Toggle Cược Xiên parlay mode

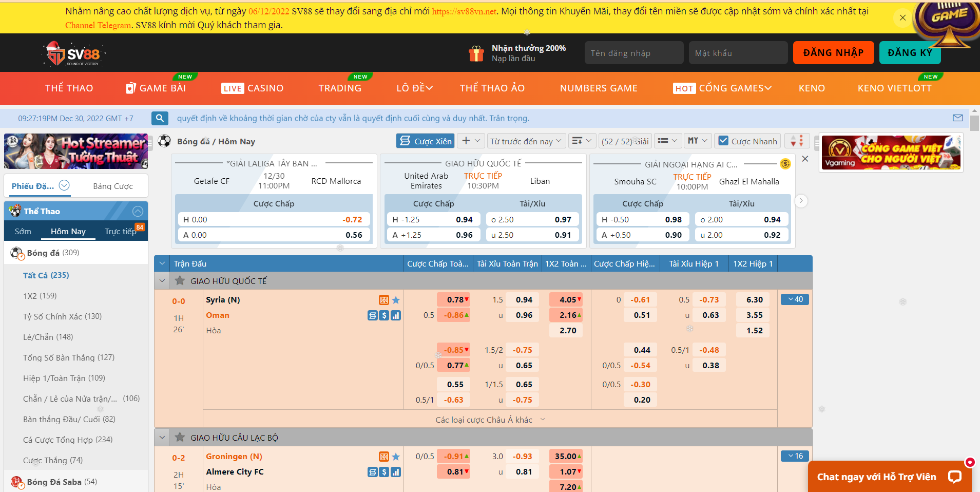(426, 141)
